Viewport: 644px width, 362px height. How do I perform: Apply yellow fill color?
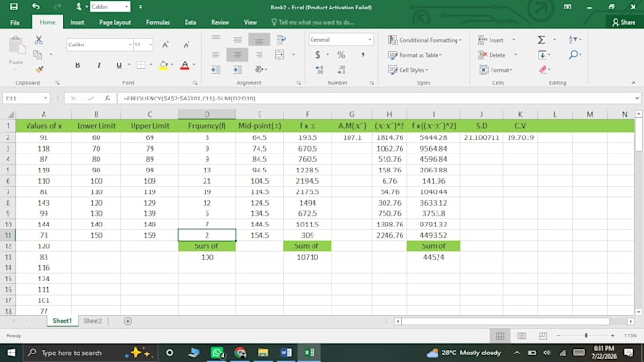click(163, 65)
